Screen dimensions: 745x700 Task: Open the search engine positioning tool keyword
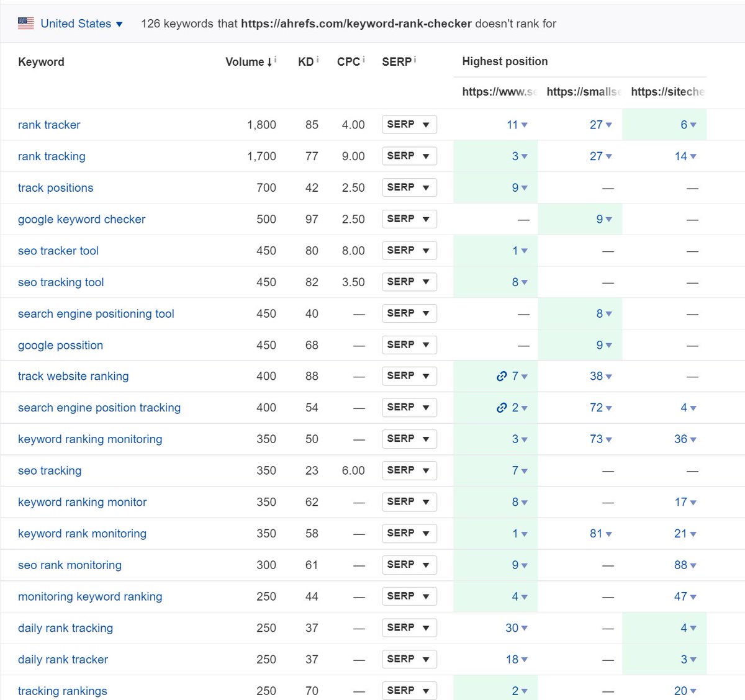(x=96, y=313)
